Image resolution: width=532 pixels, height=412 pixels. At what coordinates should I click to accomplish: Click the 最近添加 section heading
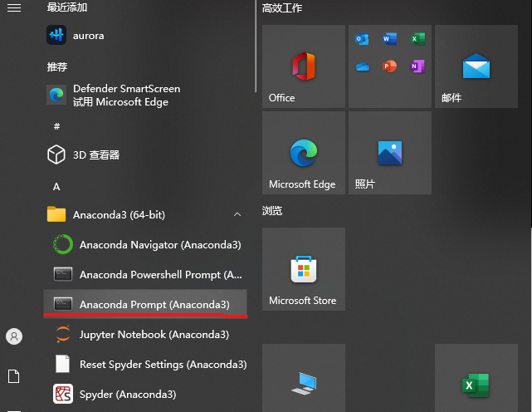click(67, 7)
